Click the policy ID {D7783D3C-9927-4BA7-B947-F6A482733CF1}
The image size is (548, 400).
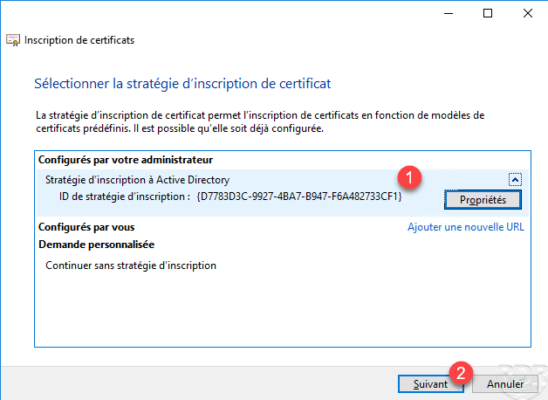tap(299, 196)
